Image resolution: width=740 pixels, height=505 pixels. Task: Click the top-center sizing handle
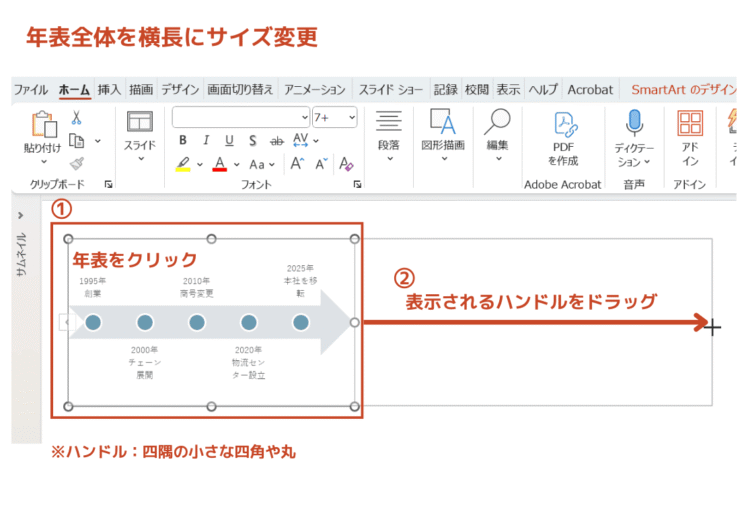coord(211,239)
